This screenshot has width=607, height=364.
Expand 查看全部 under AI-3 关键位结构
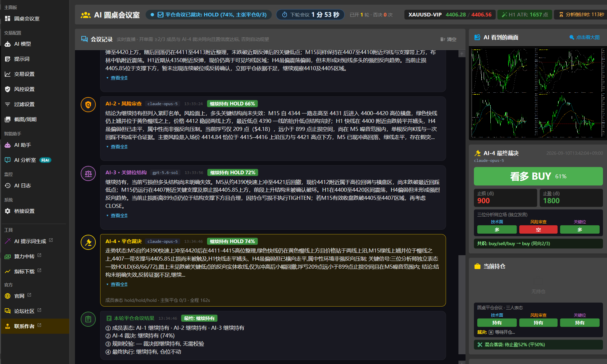tap(117, 216)
